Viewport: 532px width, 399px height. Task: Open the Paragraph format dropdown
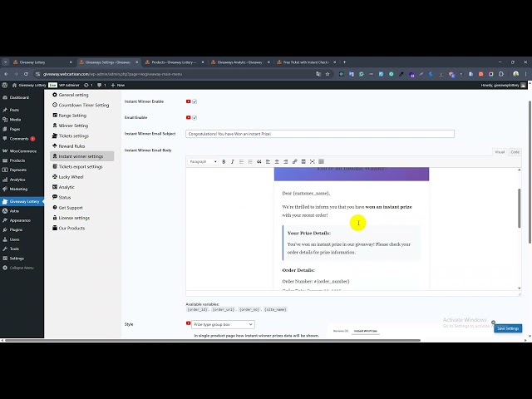203,162
